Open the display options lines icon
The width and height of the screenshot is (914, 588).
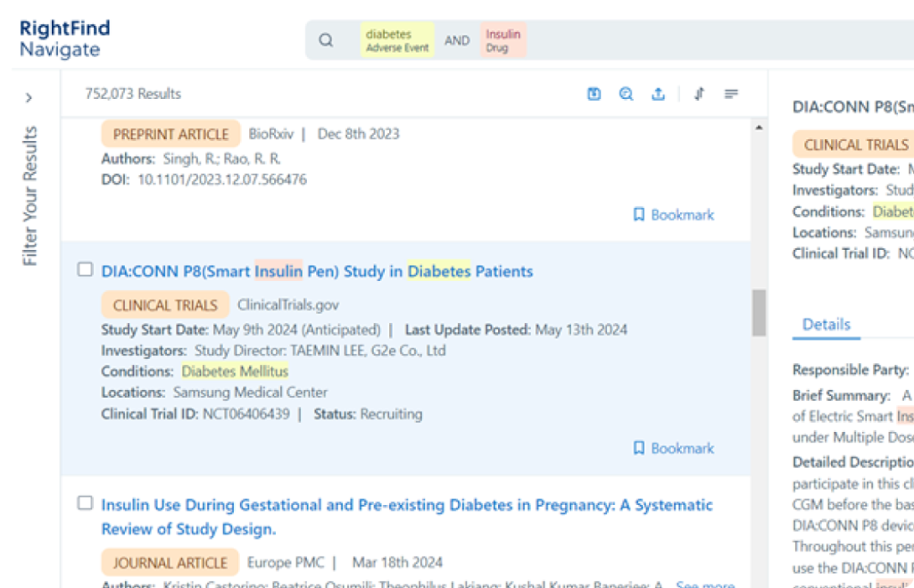731,94
